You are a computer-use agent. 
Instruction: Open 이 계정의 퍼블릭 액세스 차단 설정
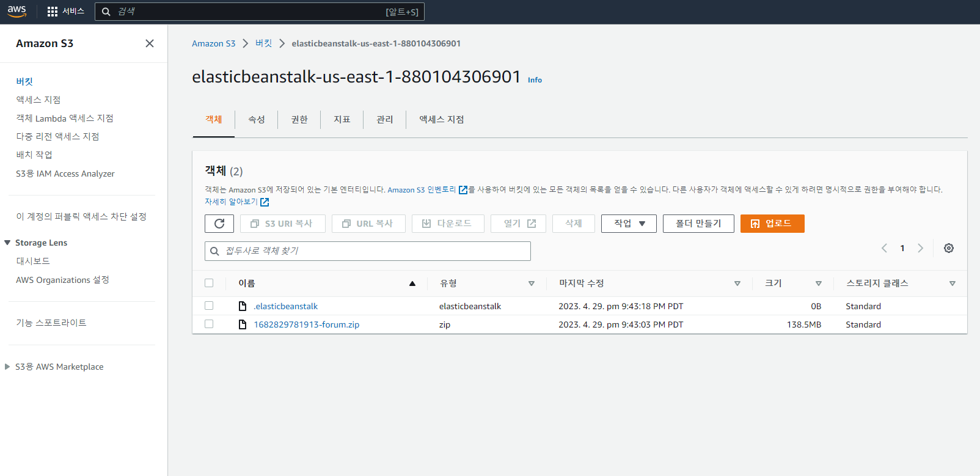click(81, 216)
